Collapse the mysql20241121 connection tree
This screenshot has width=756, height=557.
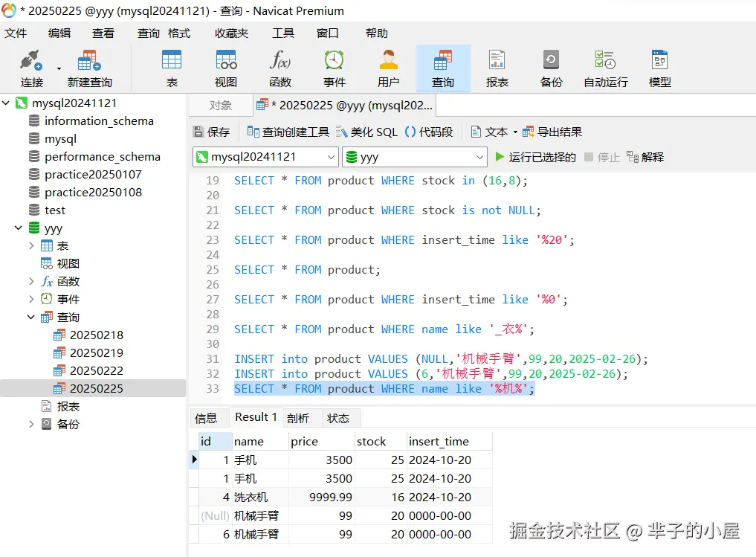click(x=6, y=103)
